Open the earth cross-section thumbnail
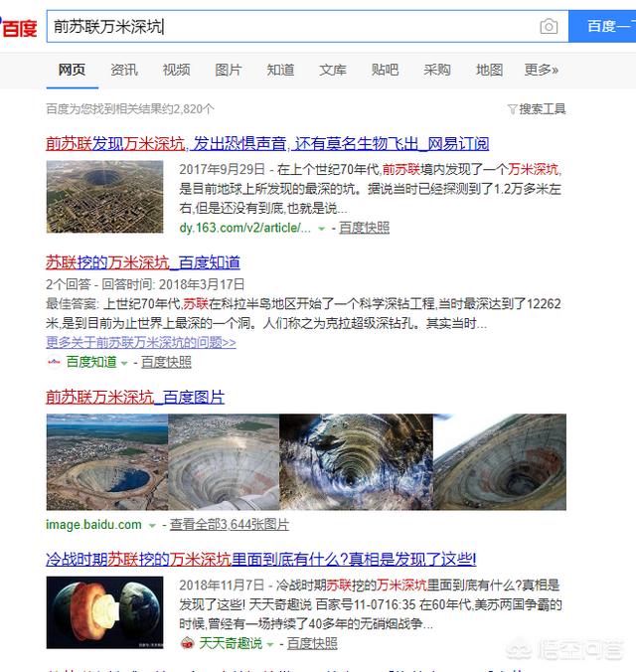The image size is (636, 672). [105, 612]
